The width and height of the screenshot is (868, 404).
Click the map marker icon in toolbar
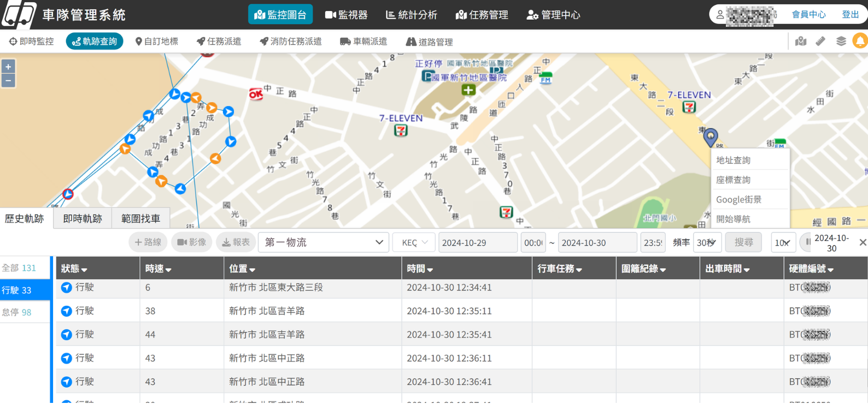pyautogui.click(x=801, y=41)
